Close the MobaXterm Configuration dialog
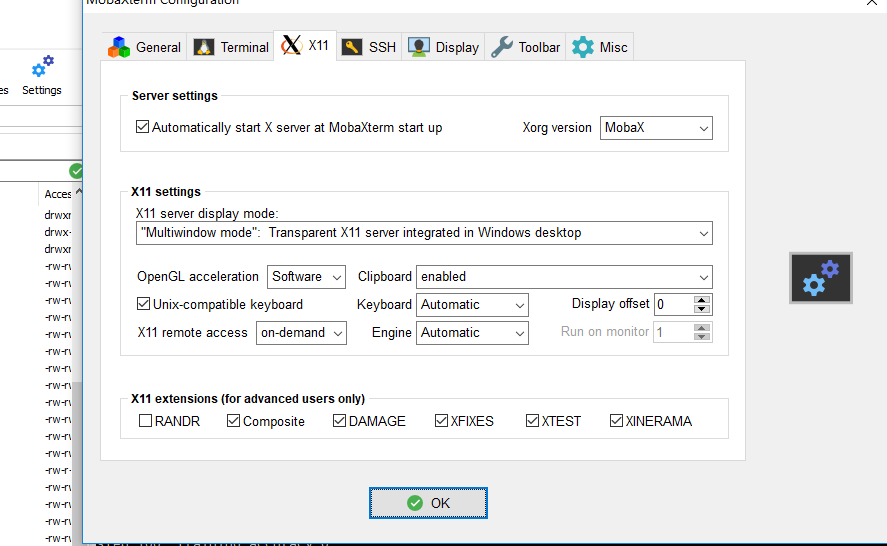The image size is (887, 546). pos(871,3)
